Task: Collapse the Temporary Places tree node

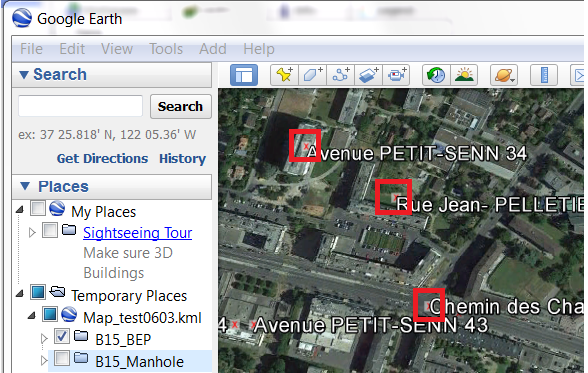Action: click(x=20, y=294)
